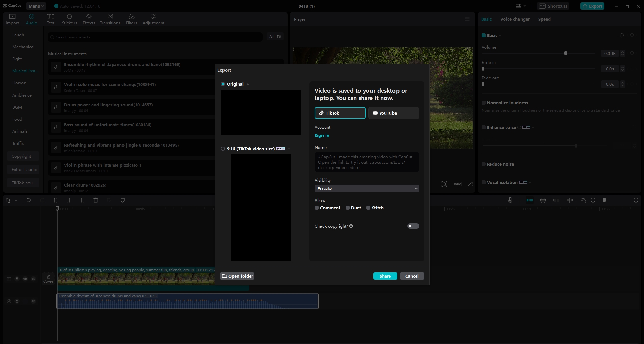Select the undo icon above the timeline
Screen dimensions: 644x344
point(29,200)
